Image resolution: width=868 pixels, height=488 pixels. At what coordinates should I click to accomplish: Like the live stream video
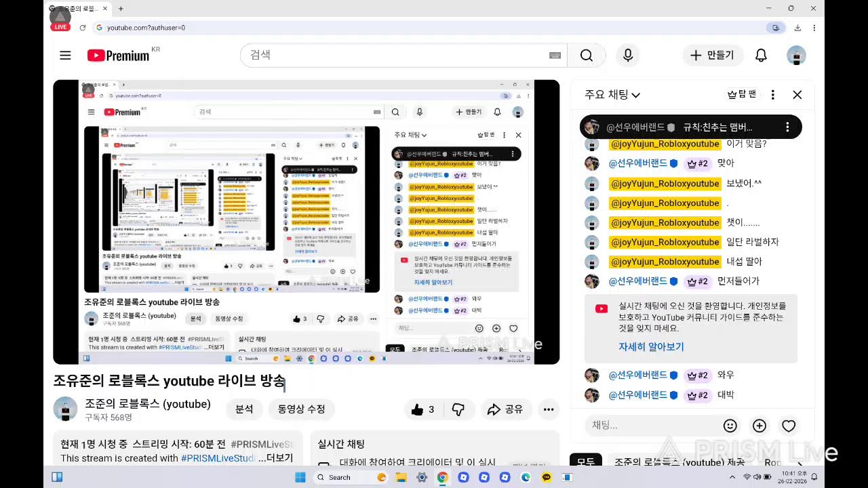pos(424,409)
